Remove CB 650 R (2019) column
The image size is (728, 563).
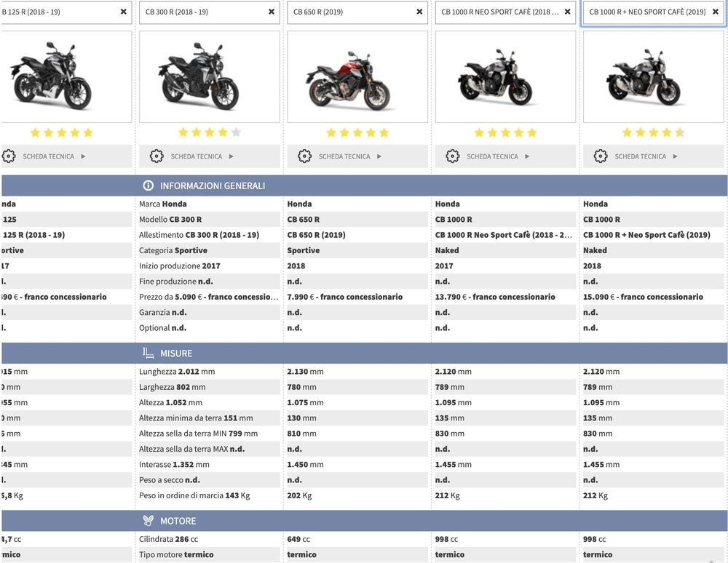pos(419,12)
